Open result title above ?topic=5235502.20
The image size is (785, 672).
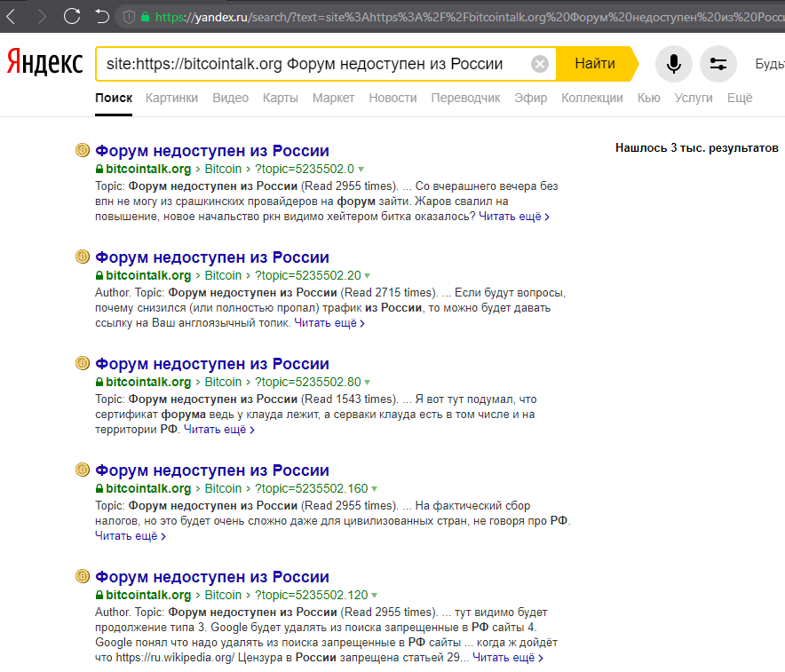click(x=212, y=257)
